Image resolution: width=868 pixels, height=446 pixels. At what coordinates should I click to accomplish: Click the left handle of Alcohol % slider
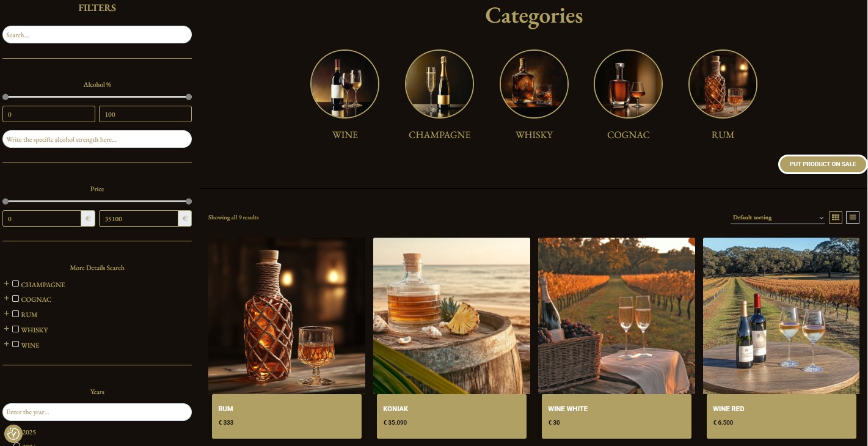pos(5,97)
